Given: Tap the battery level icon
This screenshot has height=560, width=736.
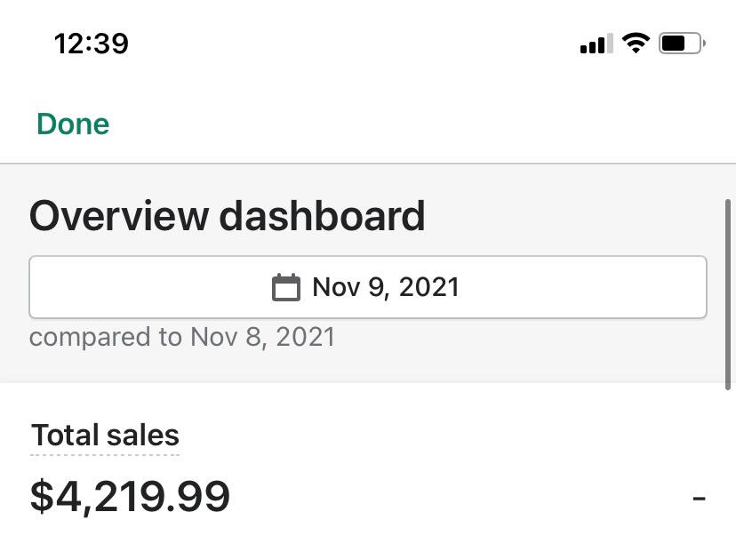Looking at the screenshot, I should [x=682, y=43].
